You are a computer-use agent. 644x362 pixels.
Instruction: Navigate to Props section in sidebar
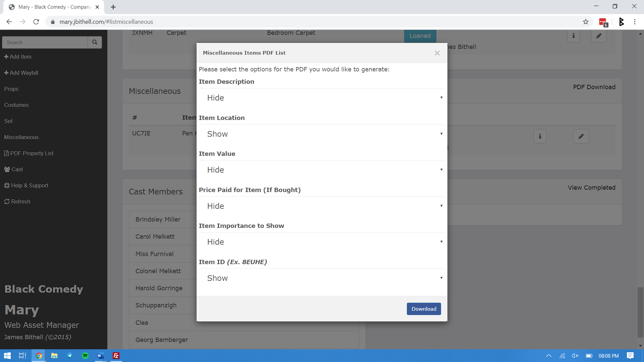point(11,89)
